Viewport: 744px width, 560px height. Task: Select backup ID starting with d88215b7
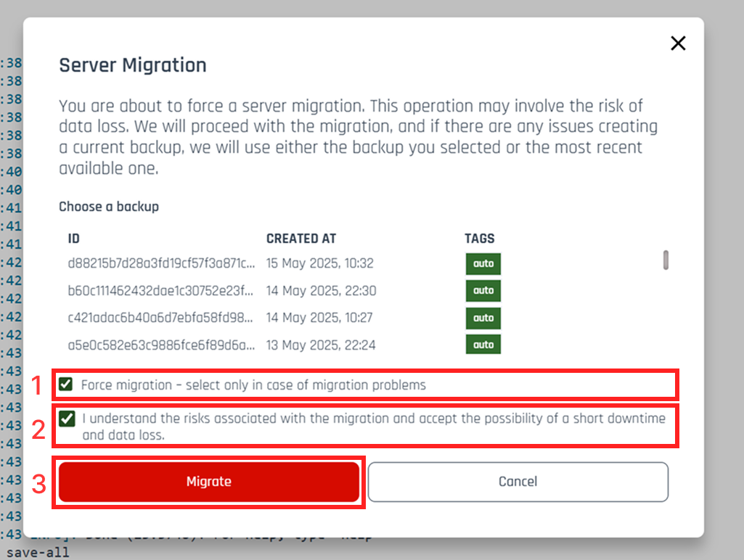coord(161,263)
